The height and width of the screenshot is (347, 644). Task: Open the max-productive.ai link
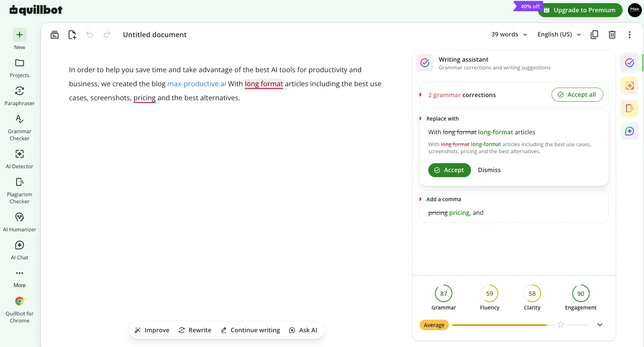point(196,84)
